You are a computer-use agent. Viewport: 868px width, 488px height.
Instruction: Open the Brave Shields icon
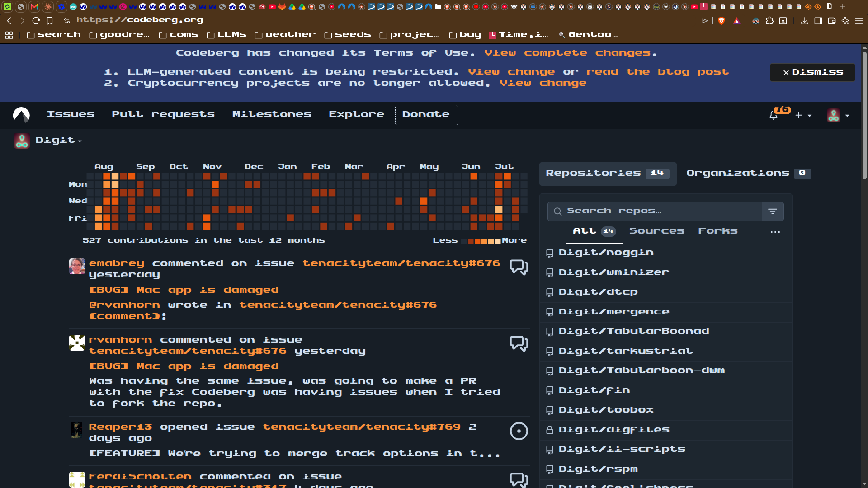click(722, 21)
